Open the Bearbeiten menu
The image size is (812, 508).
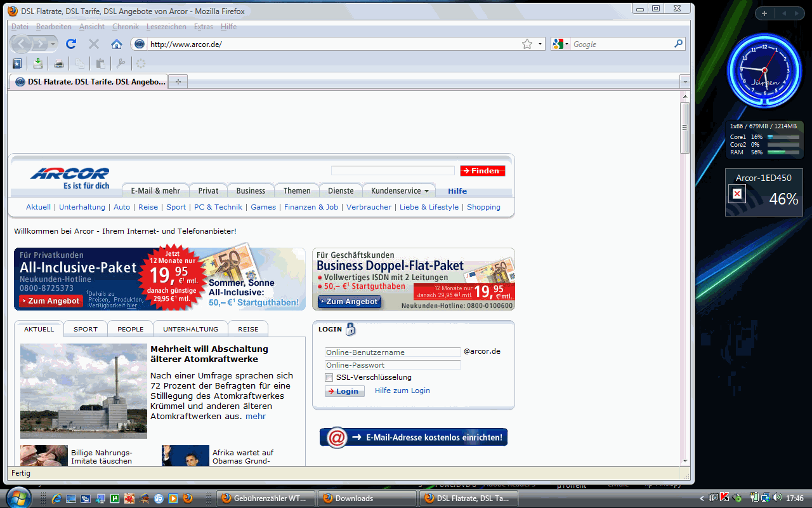coord(54,27)
